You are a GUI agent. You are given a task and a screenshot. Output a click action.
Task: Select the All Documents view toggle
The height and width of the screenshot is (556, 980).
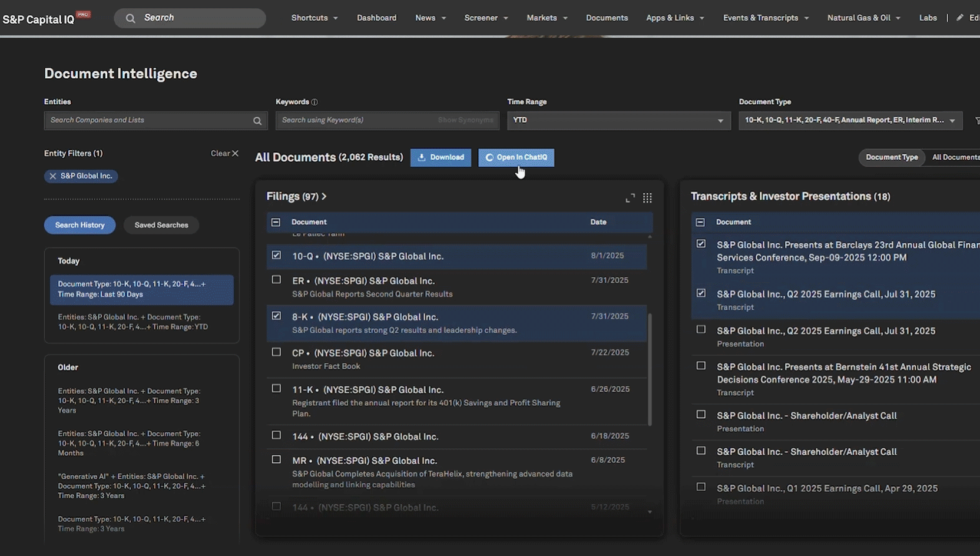click(955, 157)
